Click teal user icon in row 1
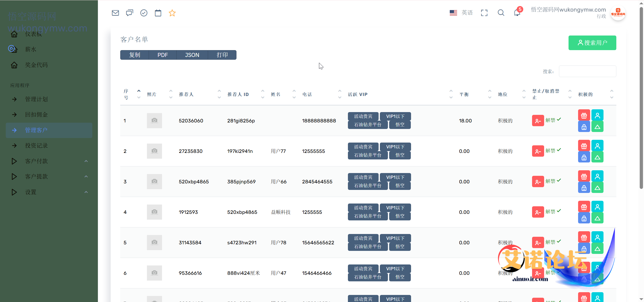This screenshot has height=302, width=644. tap(597, 116)
